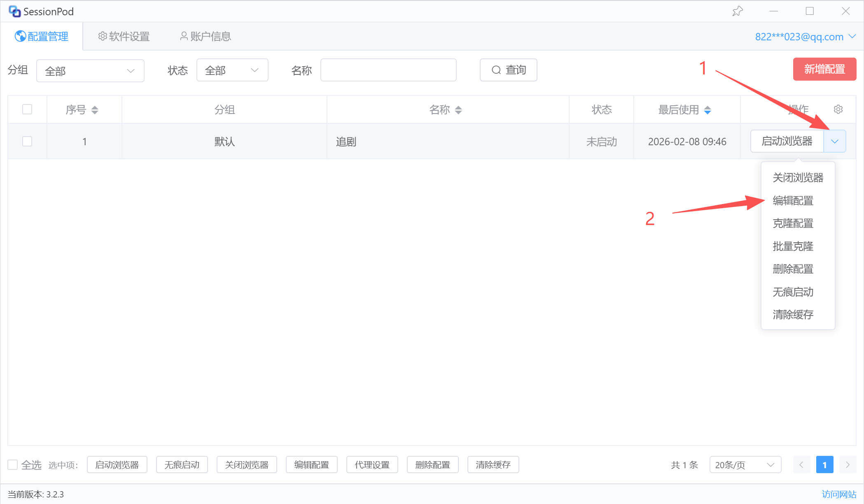Screen dimensions: 864x504
Task: Sort by 名称 column arrows
Action: pos(458,110)
